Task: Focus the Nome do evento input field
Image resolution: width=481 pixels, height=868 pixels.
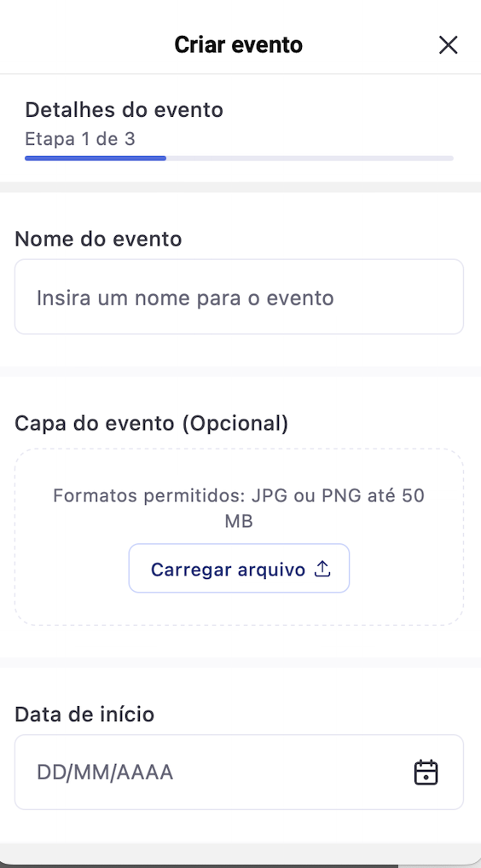Action: click(x=239, y=297)
